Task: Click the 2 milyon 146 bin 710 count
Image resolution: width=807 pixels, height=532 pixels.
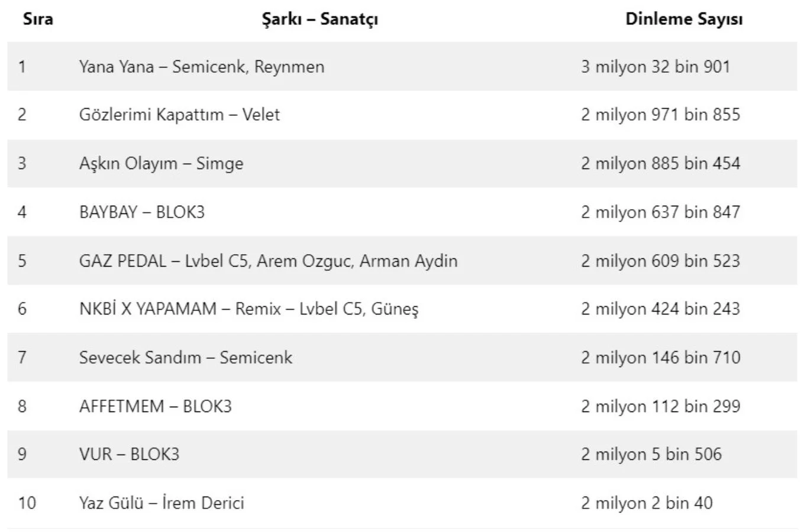Action: coord(660,357)
